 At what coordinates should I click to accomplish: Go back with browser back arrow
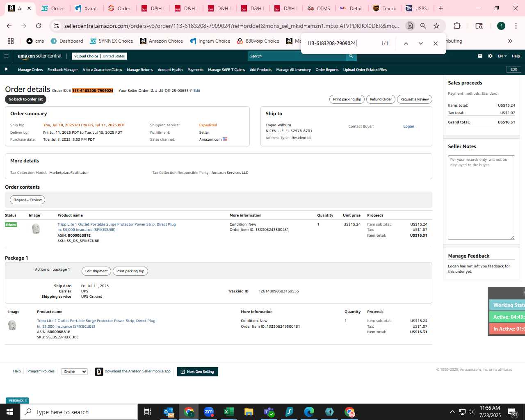coord(9,26)
